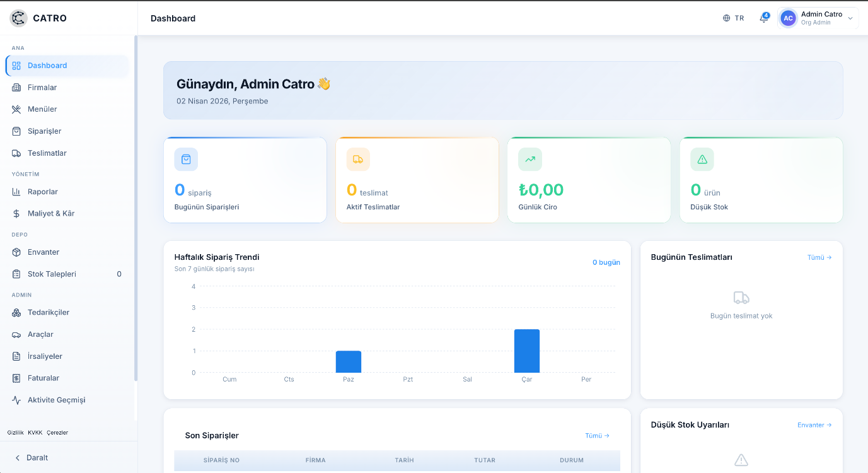Viewport: 868px width, 473px height.
Task: Collapse the sidebar with Daralt
Action: pos(32,458)
